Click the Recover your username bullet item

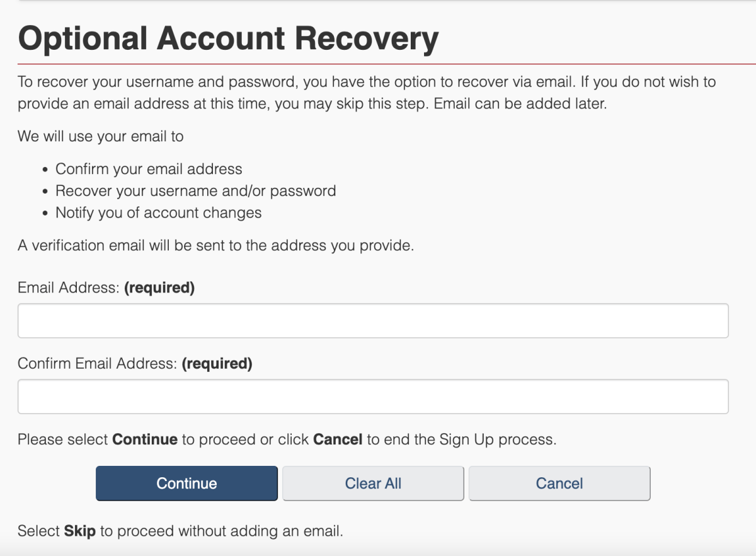click(195, 190)
